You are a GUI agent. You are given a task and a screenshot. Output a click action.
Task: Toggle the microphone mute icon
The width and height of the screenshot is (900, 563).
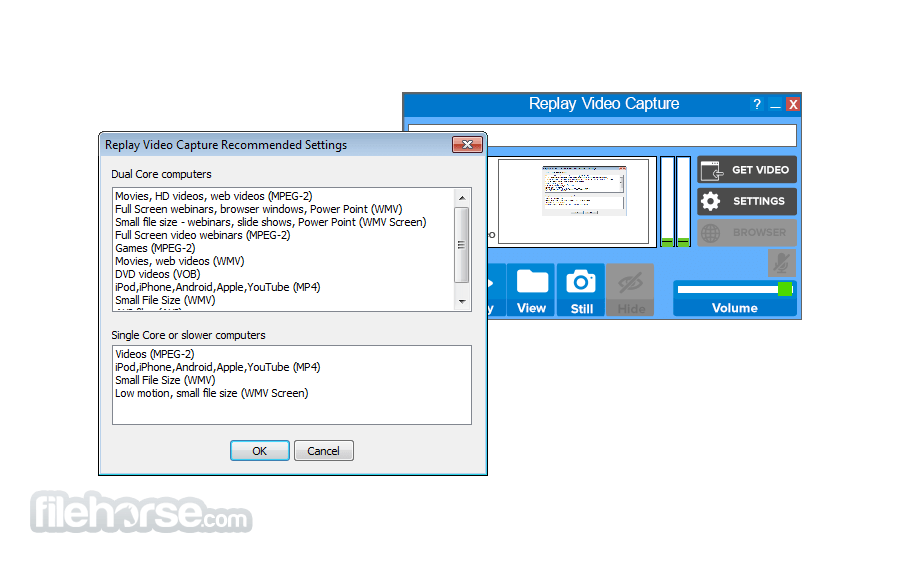(782, 263)
